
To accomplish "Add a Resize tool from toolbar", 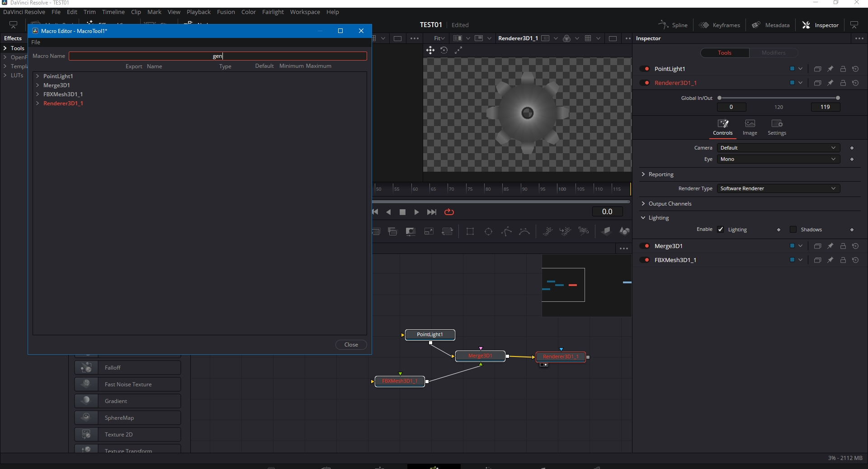I will [429, 231].
